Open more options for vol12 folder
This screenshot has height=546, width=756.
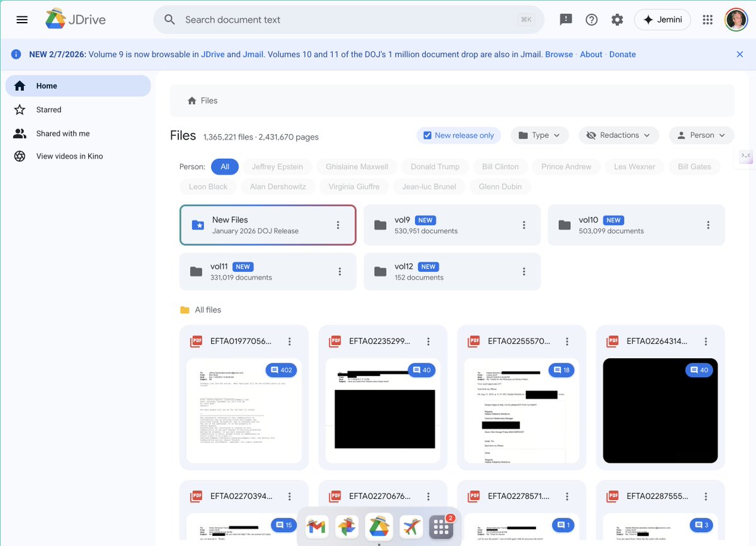point(524,271)
